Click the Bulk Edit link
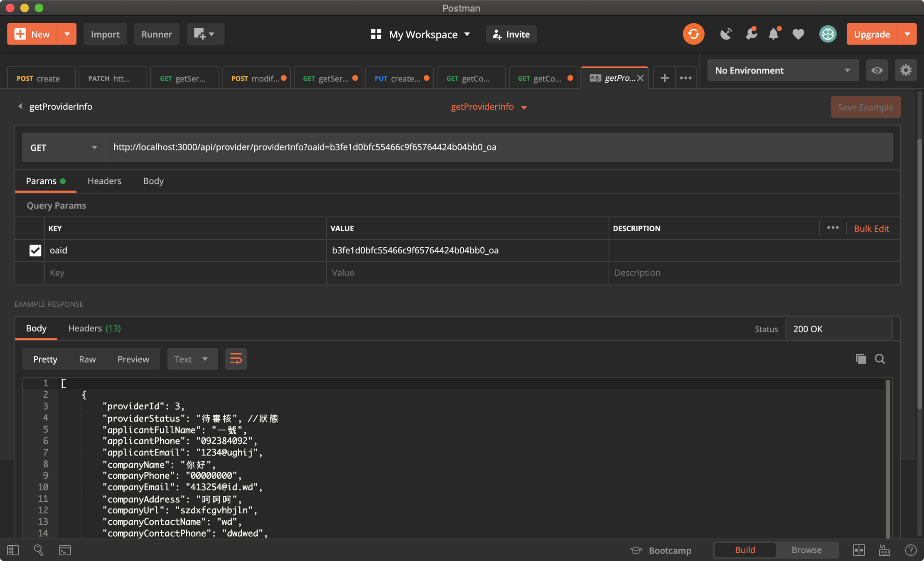Screen dimensions: 924x561 click(x=871, y=229)
